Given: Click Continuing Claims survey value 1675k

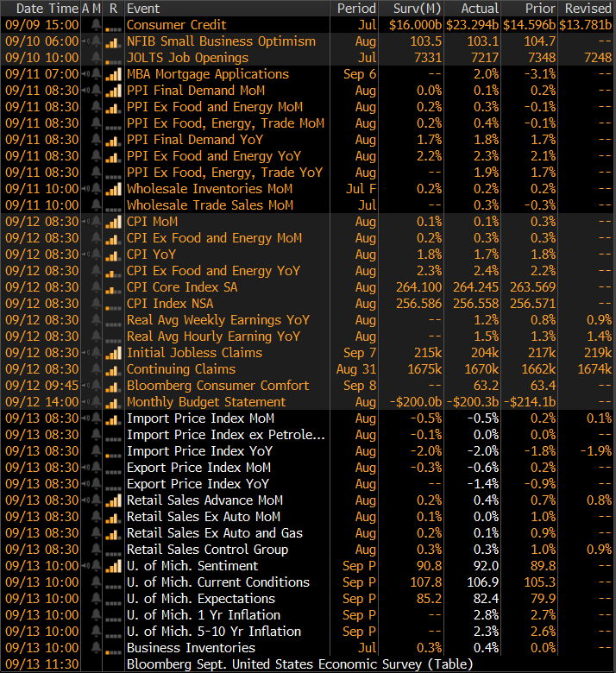Looking at the screenshot, I should point(424,369).
